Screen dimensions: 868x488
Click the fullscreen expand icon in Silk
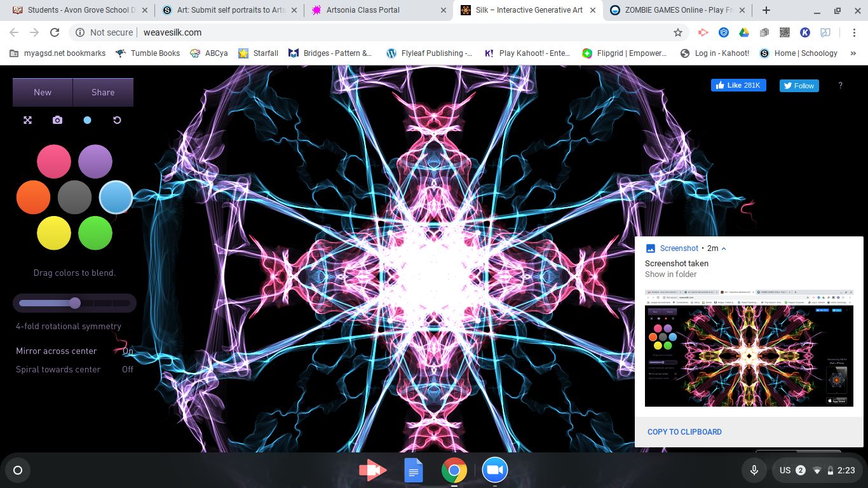(x=27, y=120)
